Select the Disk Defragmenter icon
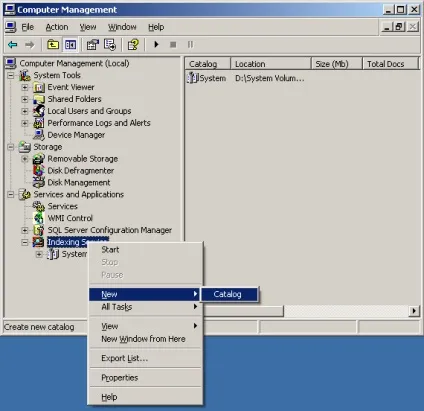 (39, 171)
